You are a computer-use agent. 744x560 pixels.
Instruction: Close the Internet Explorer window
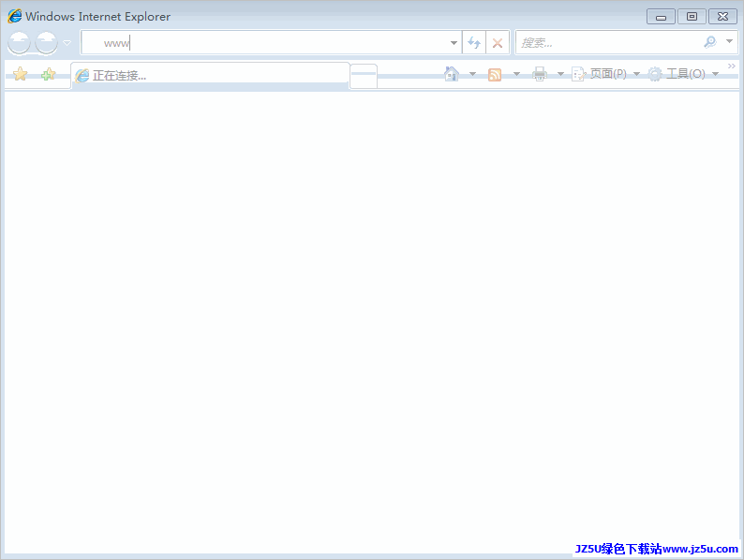[x=722, y=17]
